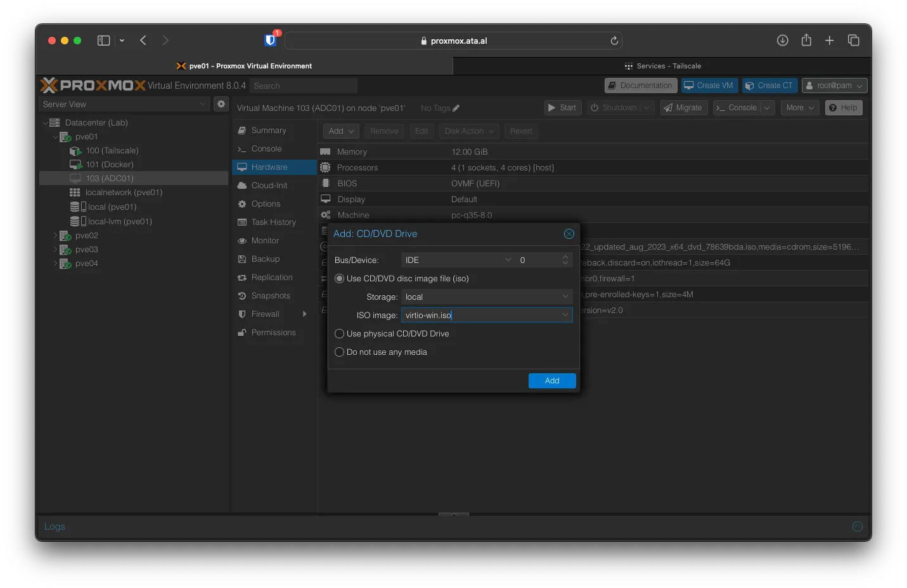Open the hardware Add dropdown button
This screenshot has height=588, width=907.
point(341,131)
